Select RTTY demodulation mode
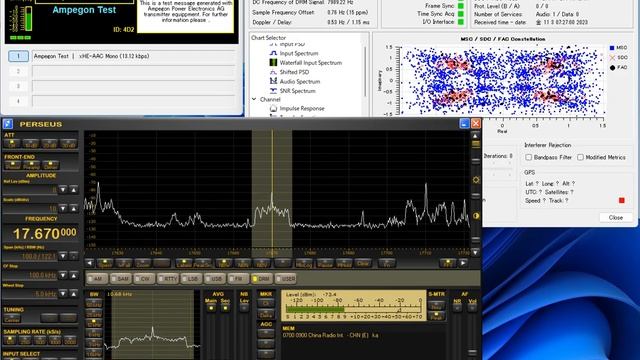Viewport: 640px width, 360px height. (x=168, y=279)
